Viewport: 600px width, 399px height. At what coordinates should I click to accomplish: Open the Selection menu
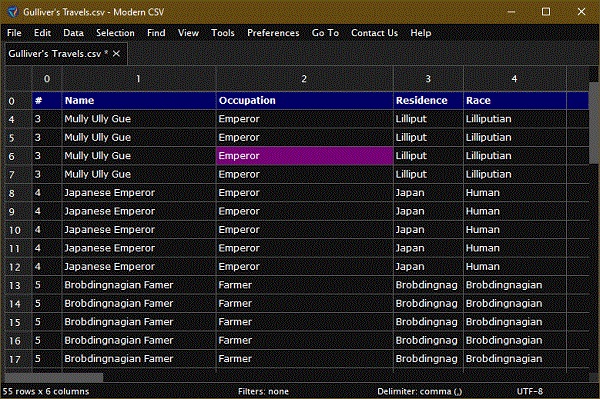pos(115,33)
